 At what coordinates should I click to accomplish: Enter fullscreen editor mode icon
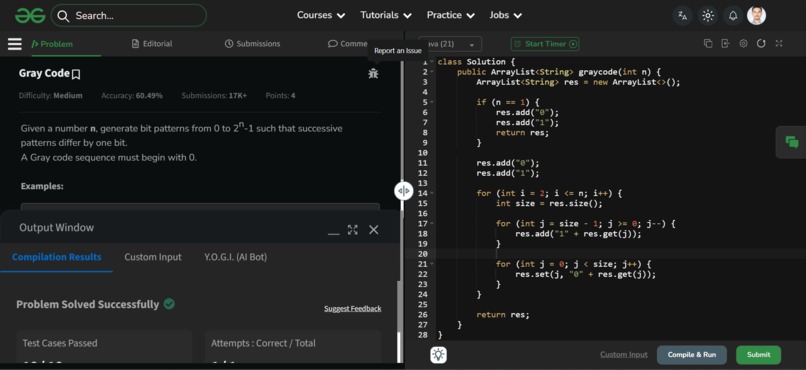point(779,44)
